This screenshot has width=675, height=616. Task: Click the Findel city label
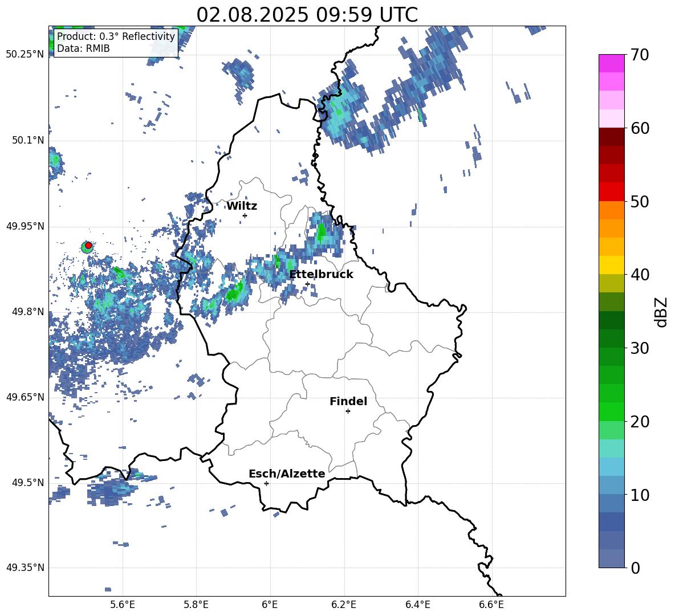coord(348,402)
